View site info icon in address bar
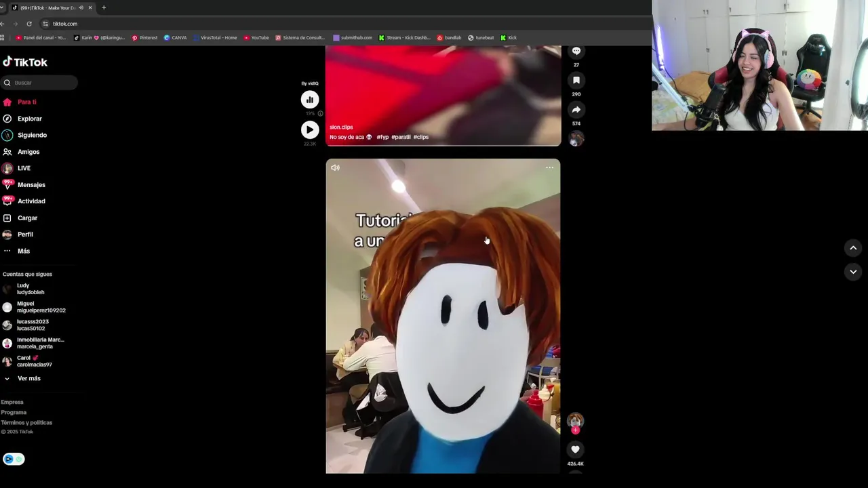This screenshot has height=488, width=868. pos(45,24)
